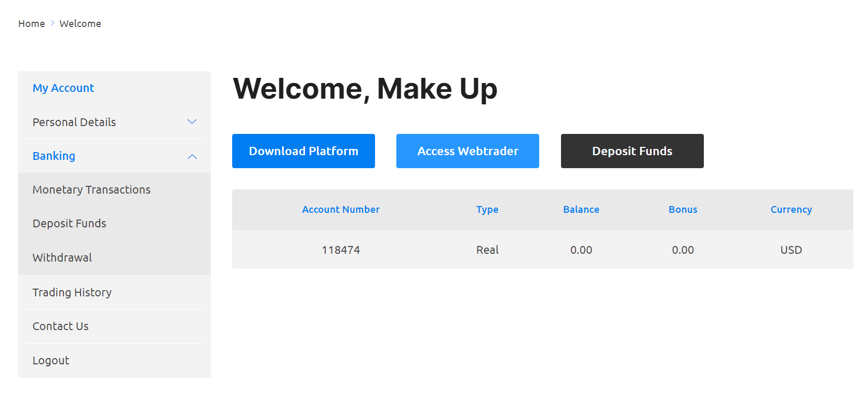Click the Access Webtrader button
868x396 pixels.
[x=468, y=151]
